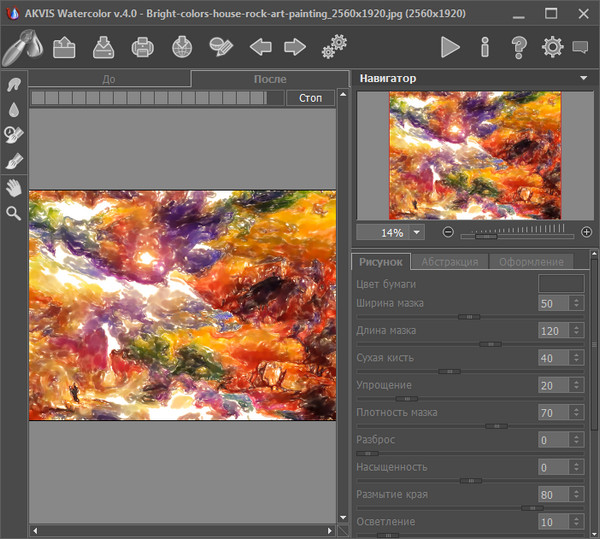Select the Zoom magnifier tool

14,213
